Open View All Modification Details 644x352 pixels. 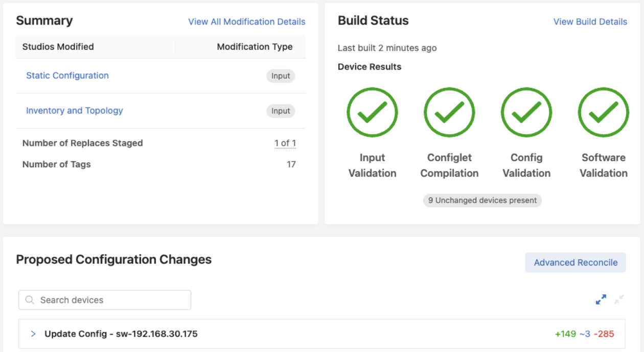[246, 21]
